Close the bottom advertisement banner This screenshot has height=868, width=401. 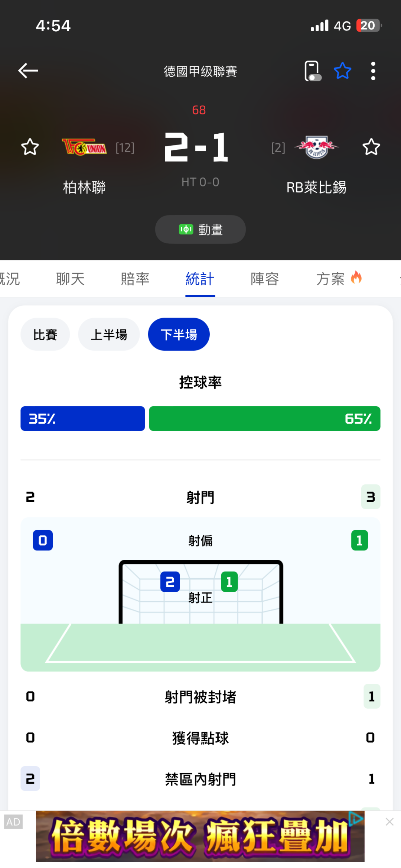[x=389, y=822]
